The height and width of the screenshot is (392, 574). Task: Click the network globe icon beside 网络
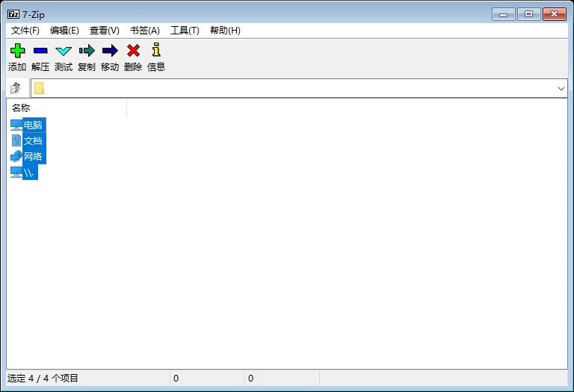coord(16,156)
